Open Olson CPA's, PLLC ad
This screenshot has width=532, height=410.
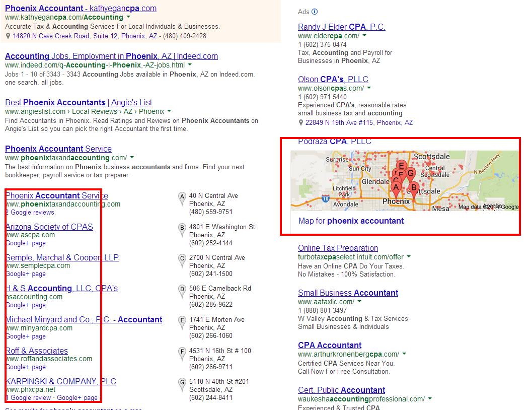333,79
